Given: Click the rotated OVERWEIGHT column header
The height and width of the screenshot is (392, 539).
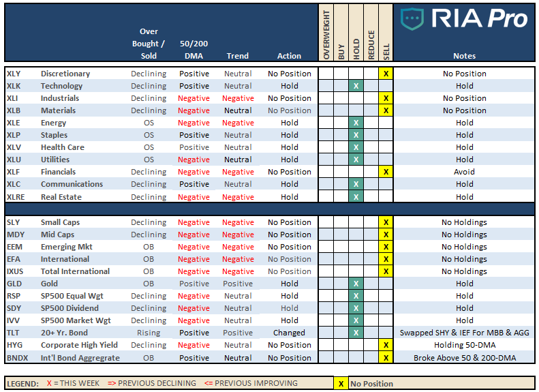Looking at the screenshot, I should [x=326, y=34].
